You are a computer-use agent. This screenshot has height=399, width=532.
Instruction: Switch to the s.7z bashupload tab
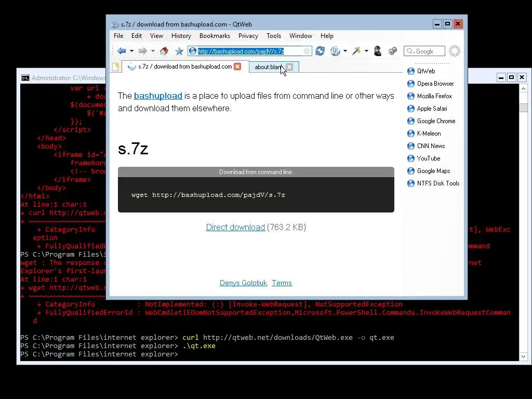pos(185,66)
